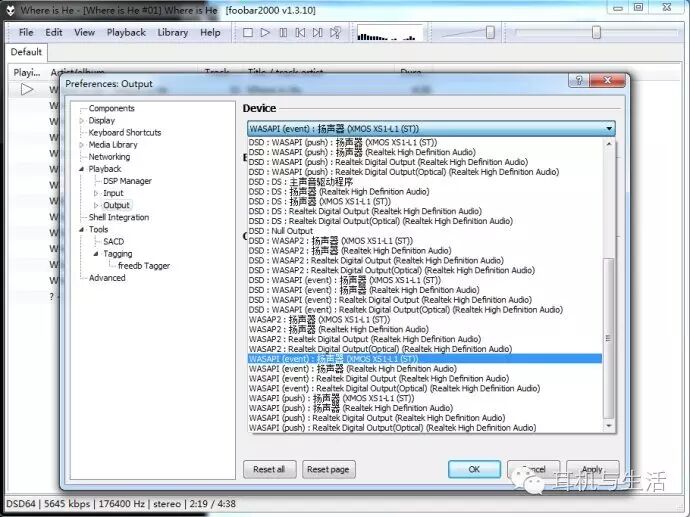Pause playback with the toolbar button
690x517 pixels.
[283, 33]
